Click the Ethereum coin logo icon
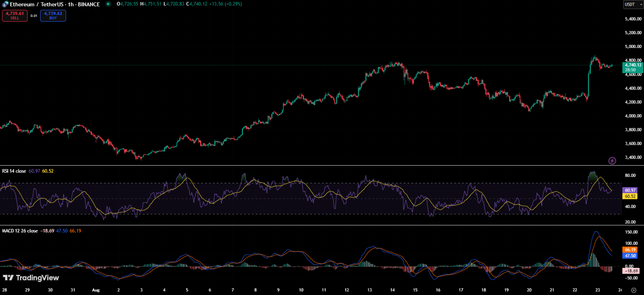 (5, 4)
